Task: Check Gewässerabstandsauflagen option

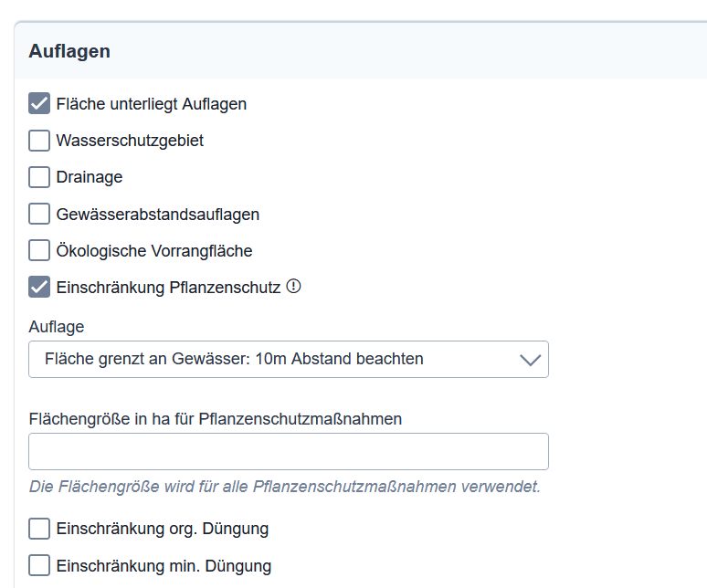Action: 39,214
